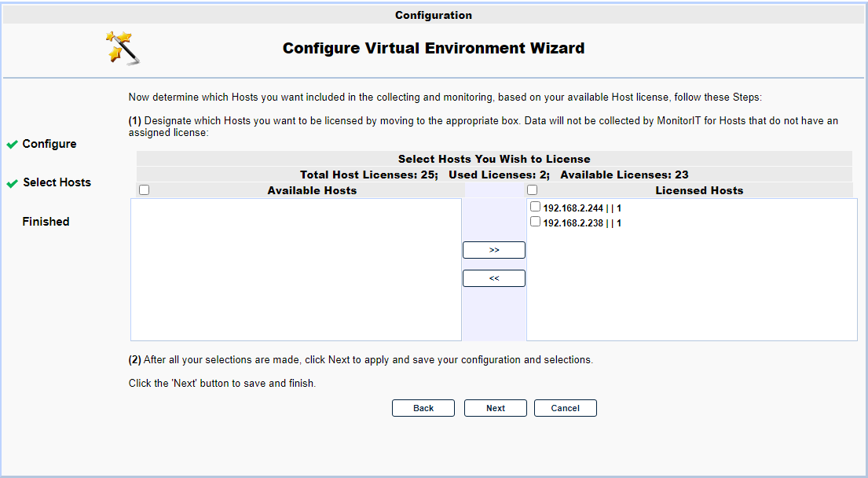
Task: Click the green checkmark beside Select Hosts
Action: pyautogui.click(x=12, y=183)
